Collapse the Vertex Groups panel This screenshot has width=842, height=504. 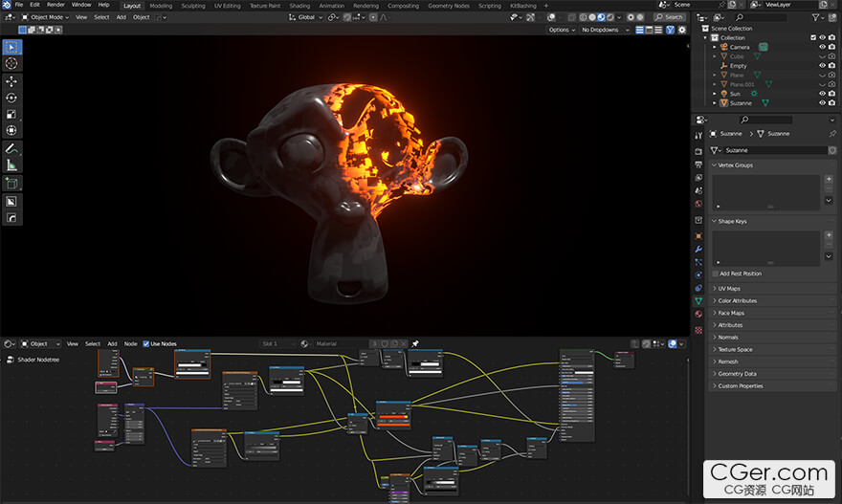[x=771, y=165]
